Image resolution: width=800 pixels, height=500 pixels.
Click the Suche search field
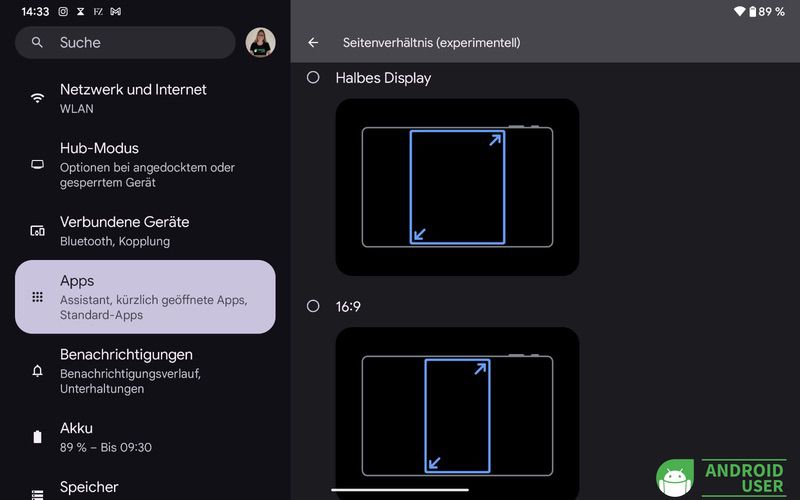125,42
